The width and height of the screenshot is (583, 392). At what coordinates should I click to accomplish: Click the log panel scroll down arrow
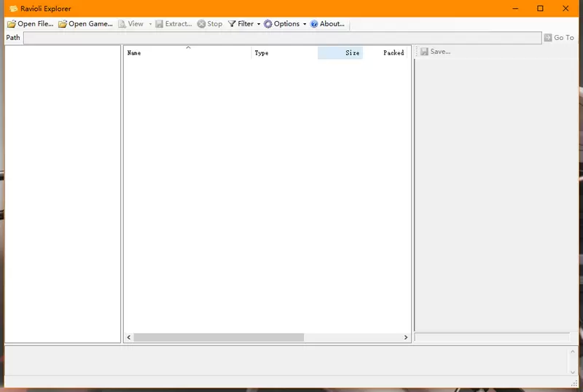point(573,372)
